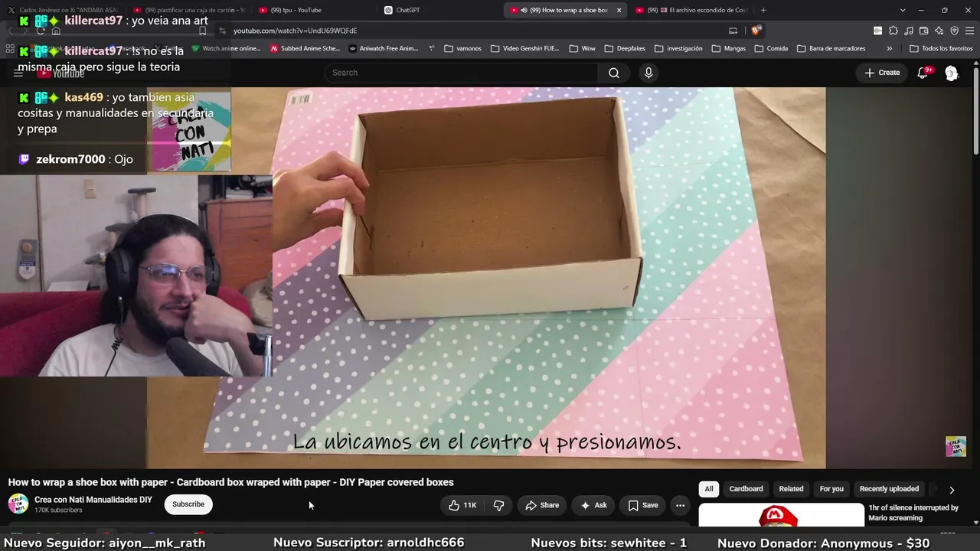
Task: Click the video title 'How to wrap a shoe box with paper'
Action: pyautogui.click(x=231, y=482)
